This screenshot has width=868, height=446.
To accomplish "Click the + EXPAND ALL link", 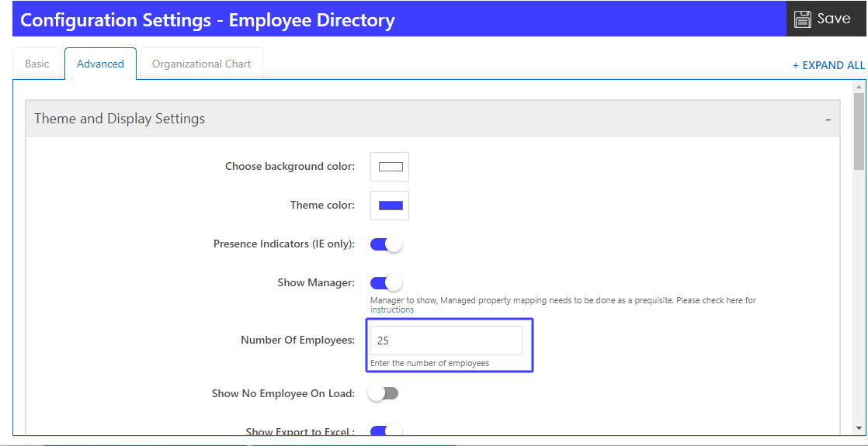I will click(x=828, y=65).
